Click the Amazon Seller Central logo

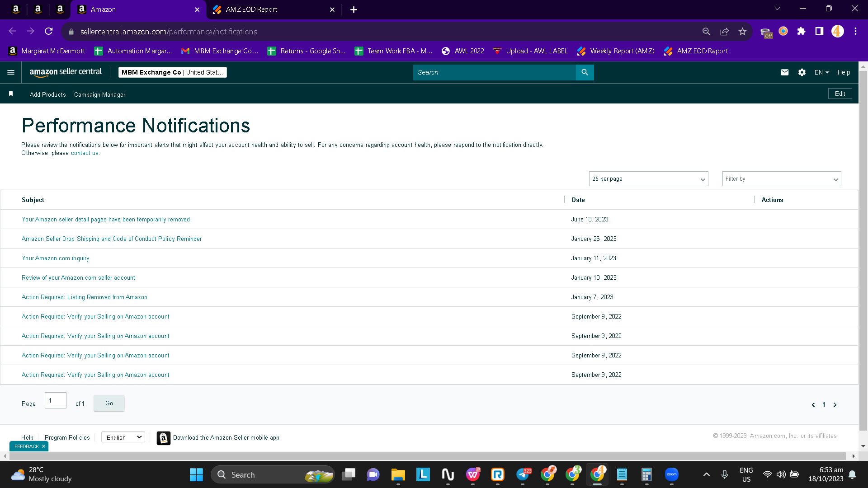pos(66,72)
